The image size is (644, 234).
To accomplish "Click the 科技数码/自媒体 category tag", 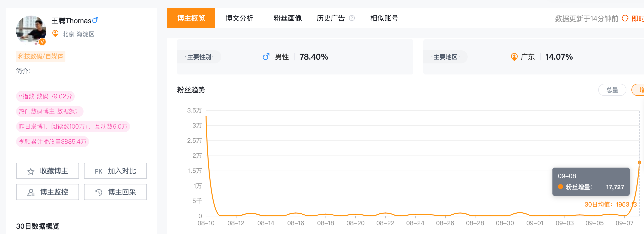I will [x=41, y=56].
